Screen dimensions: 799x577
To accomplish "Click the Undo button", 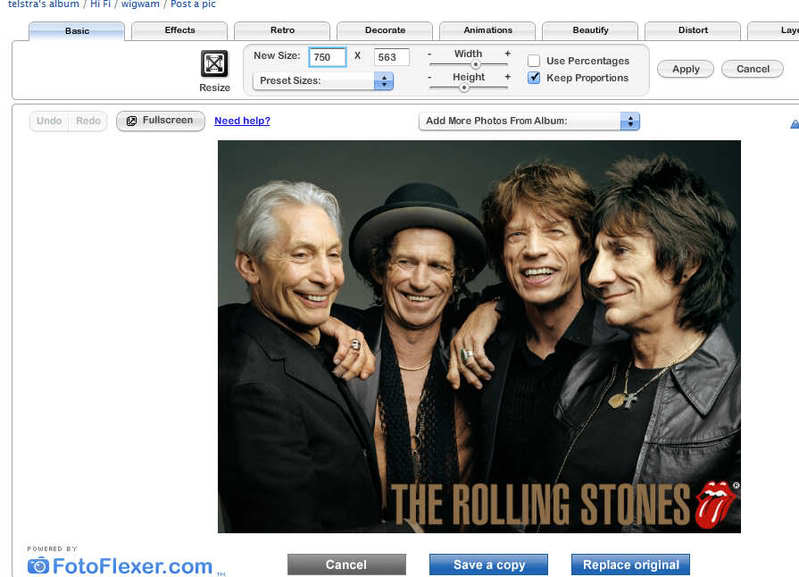I will click(49, 121).
